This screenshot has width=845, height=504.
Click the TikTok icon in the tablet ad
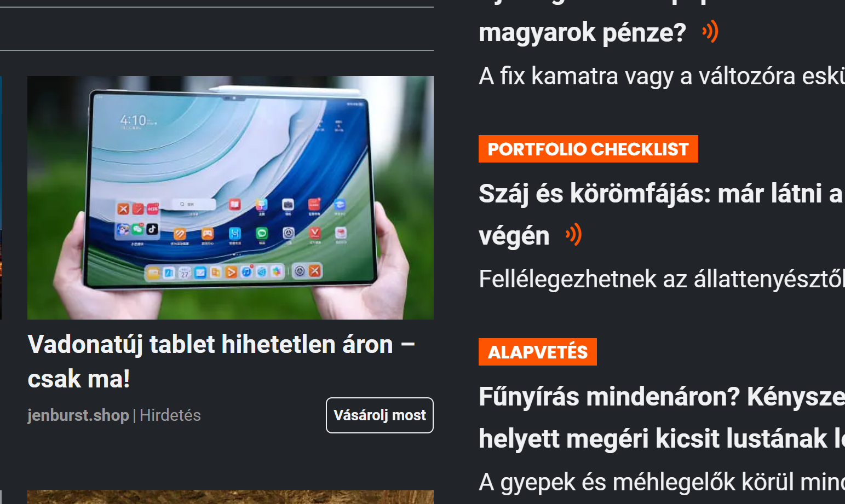coord(152,229)
